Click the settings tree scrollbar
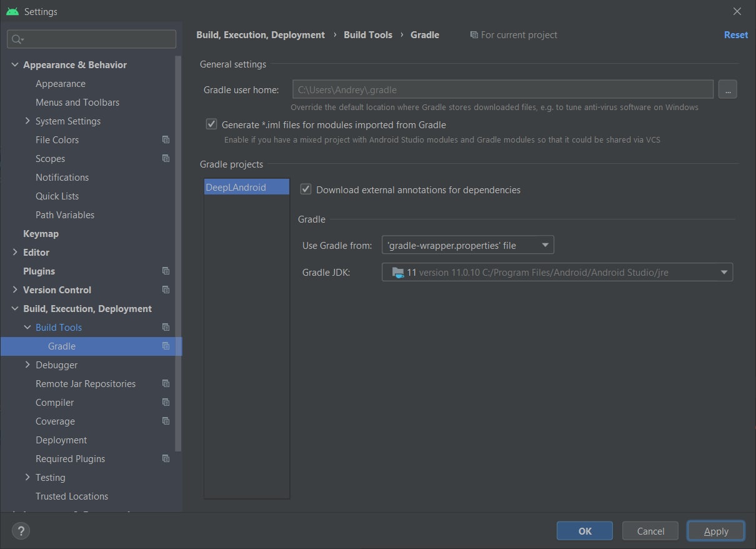The height and width of the screenshot is (549, 756). [178, 253]
